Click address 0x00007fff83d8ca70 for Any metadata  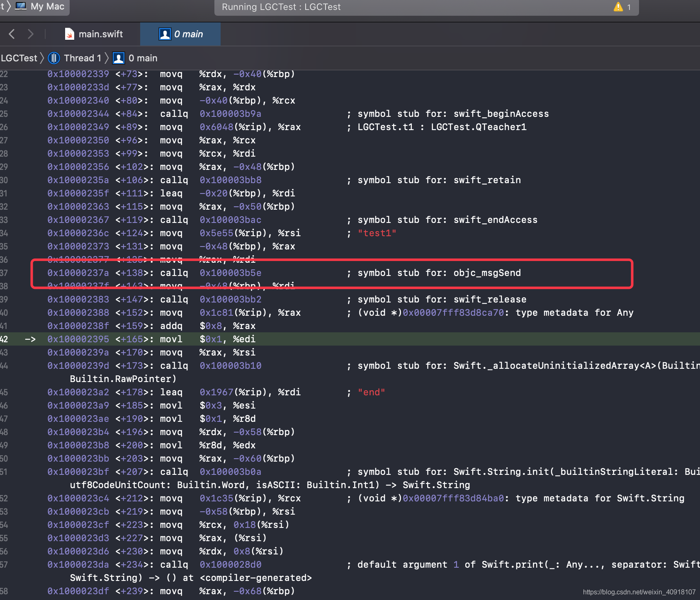[453, 312]
